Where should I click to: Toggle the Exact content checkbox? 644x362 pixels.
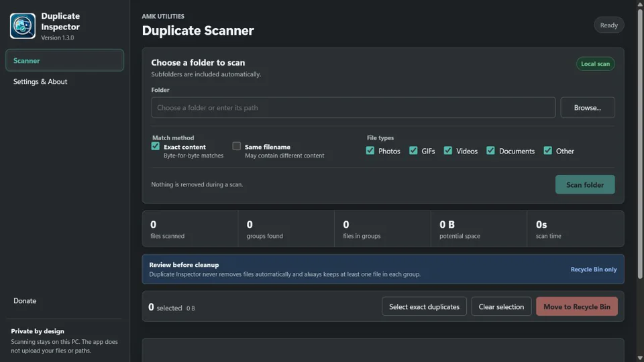click(155, 146)
